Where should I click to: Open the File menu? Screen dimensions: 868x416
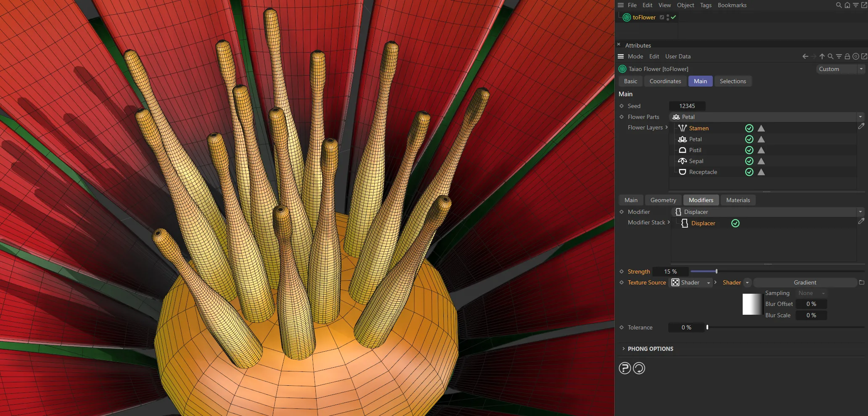coord(632,5)
